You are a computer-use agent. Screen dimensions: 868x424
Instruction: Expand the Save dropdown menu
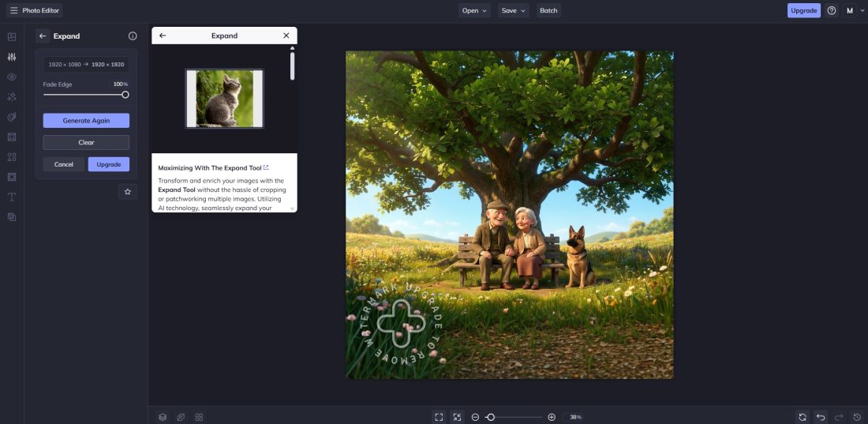(x=514, y=10)
